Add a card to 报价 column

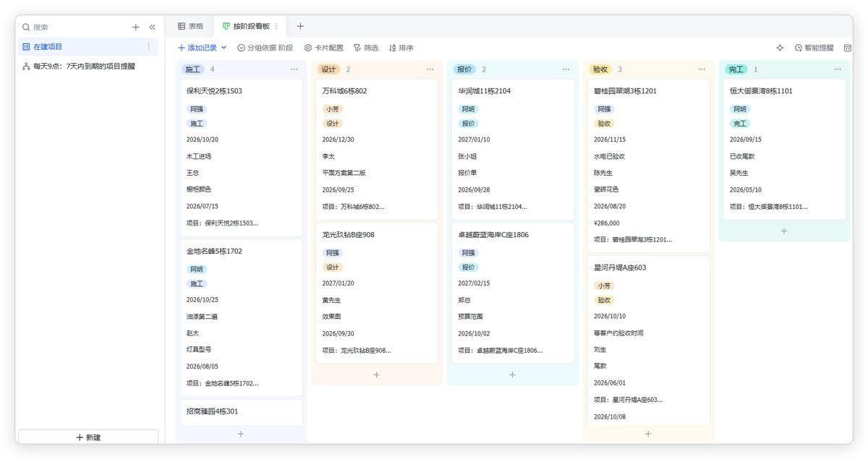(512, 374)
